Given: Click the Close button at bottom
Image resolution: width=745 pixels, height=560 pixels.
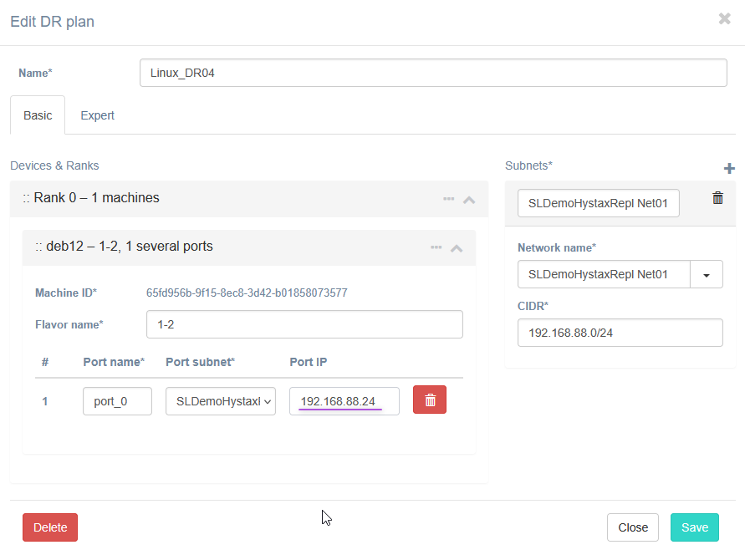Looking at the screenshot, I should coord(633,527).
